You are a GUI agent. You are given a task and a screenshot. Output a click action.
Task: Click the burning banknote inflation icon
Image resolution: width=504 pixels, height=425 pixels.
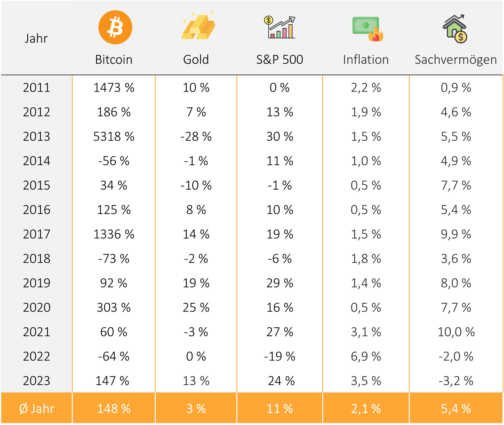367,29
